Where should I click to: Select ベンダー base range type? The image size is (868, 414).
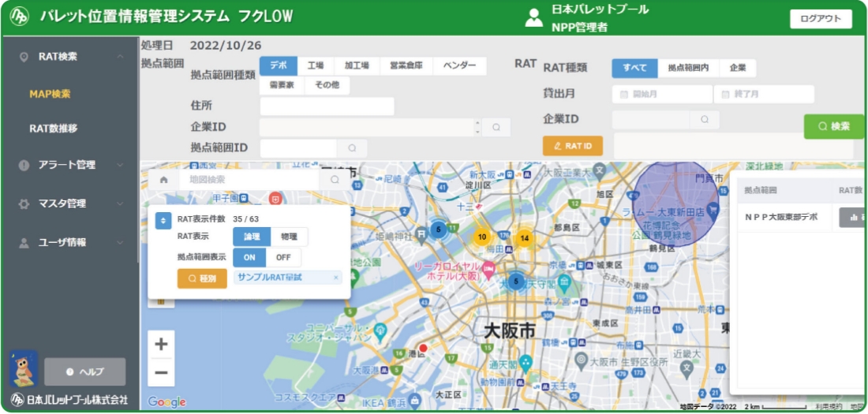(459, 66)
